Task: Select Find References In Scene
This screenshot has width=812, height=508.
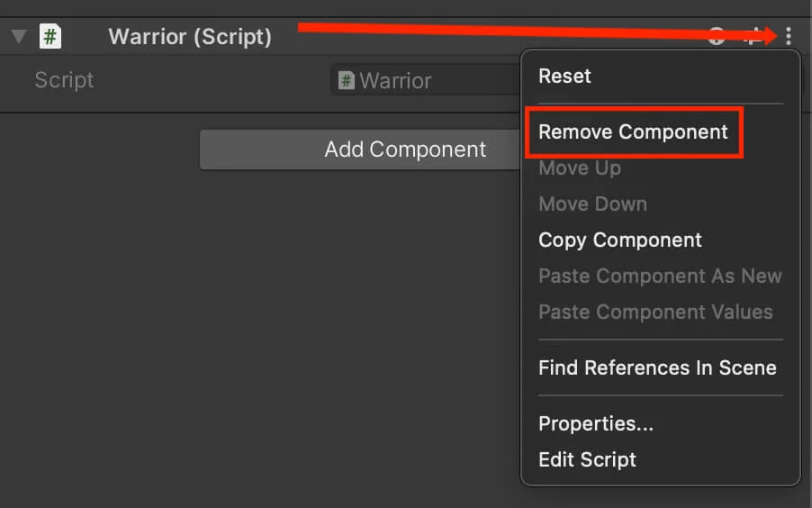Action: pyautogui.click(x=657, y=367)
